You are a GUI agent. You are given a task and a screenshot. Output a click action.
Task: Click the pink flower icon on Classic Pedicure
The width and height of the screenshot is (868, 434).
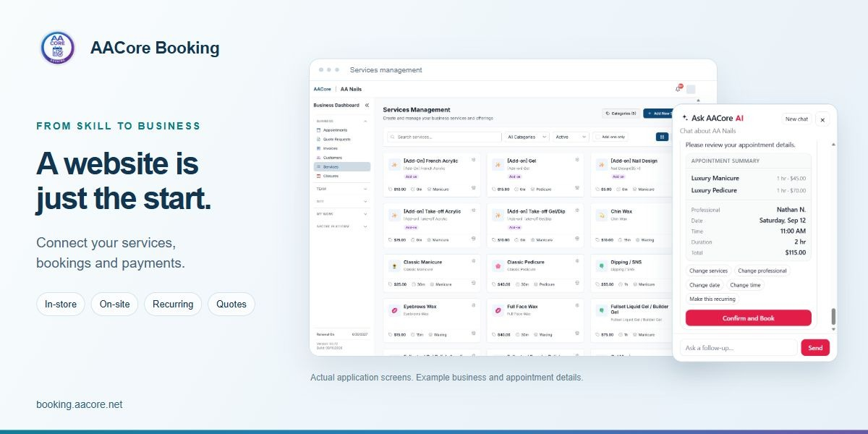point(498,266)
